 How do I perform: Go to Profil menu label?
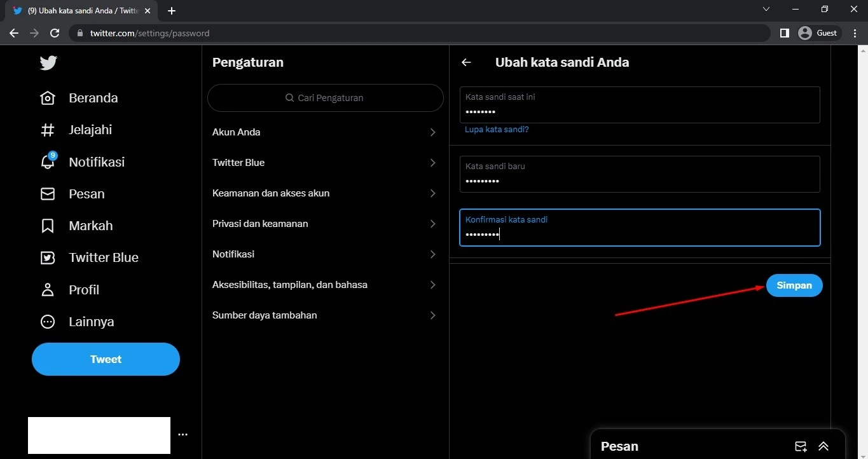click(84, 290)
